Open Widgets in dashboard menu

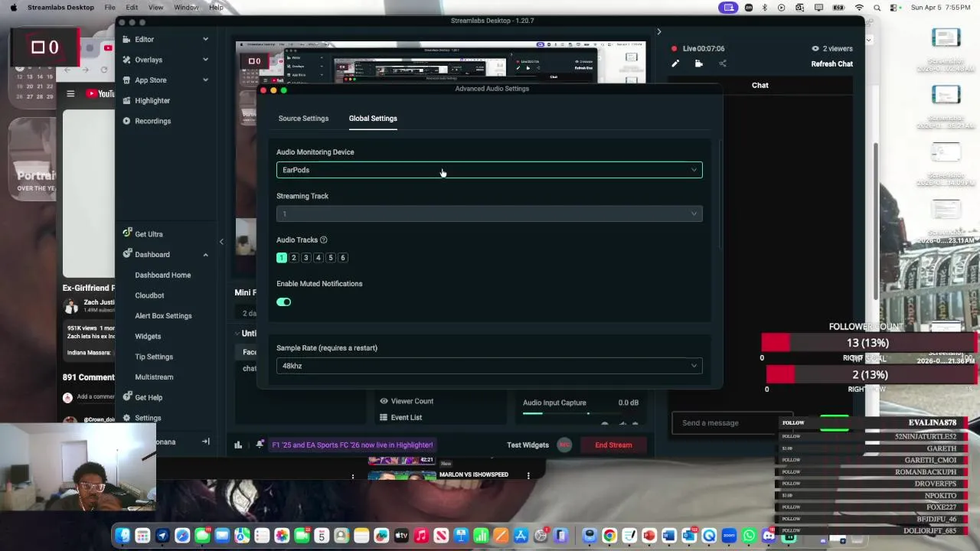pyautogui.click(x=148, y=336)
